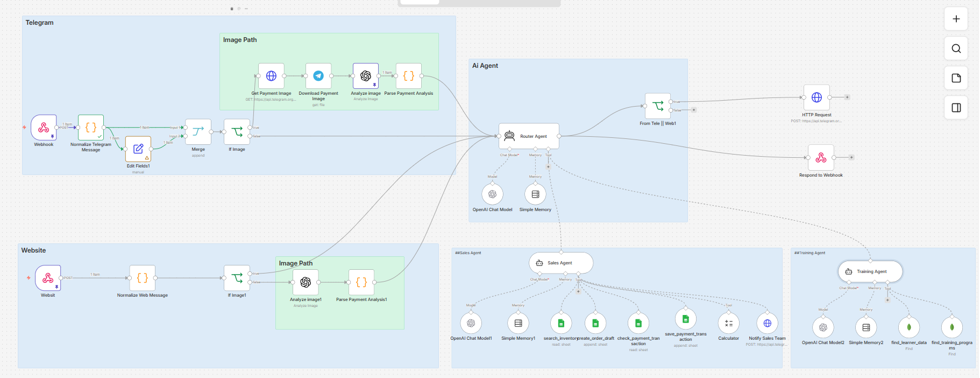Select the Download Payment Image Telegram node

point(318,76)
